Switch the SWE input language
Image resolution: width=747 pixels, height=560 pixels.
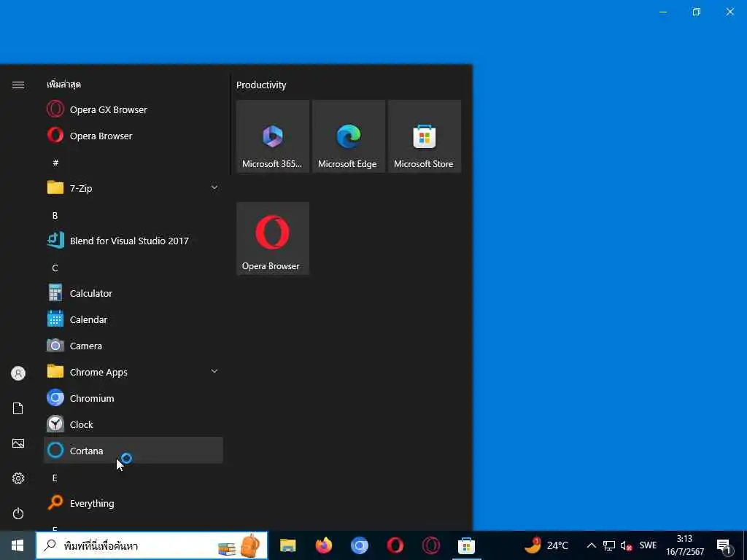648,545
